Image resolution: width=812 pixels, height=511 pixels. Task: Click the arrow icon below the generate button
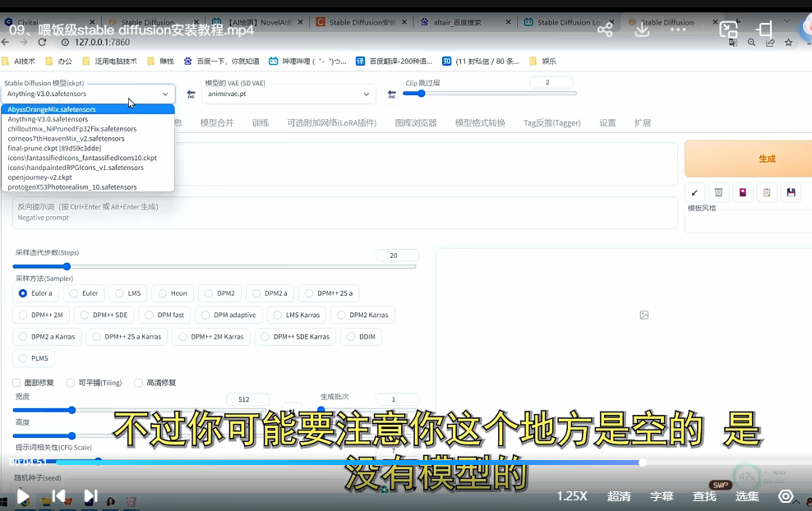click(x=694, y=192)
